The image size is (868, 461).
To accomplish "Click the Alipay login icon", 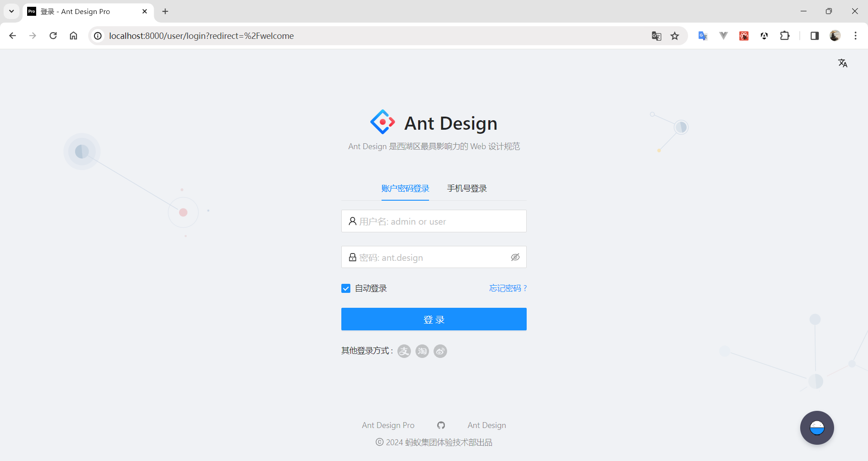I will click(404, 351).
